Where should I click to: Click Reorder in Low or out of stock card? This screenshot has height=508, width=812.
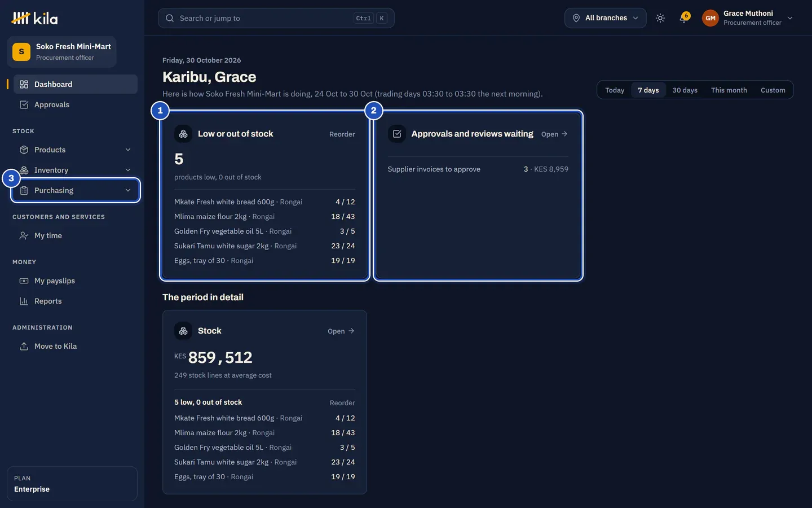coord(342,134)
